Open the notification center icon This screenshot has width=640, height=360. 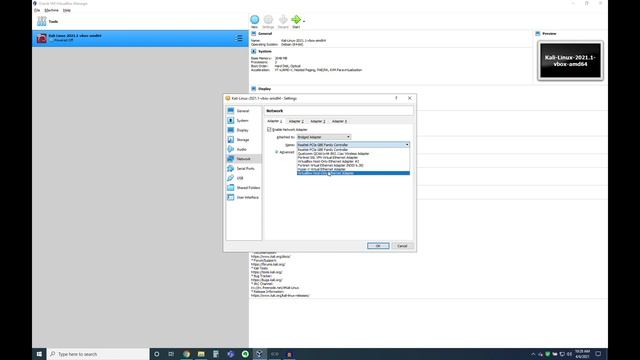598,354
